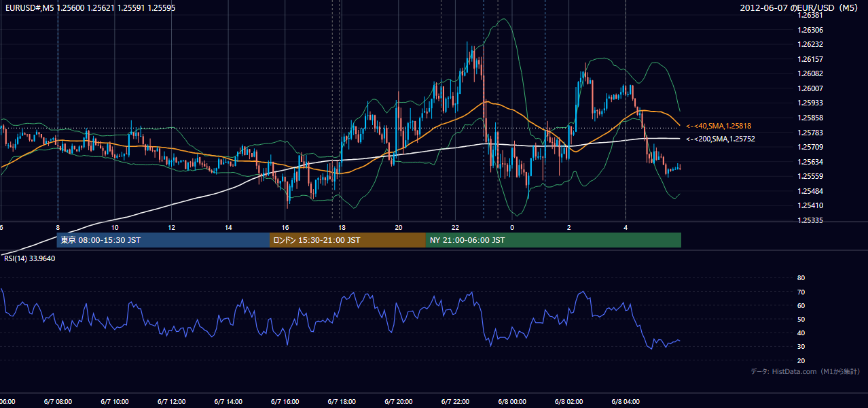This screenshot has height=408, width=868.
Task: Click RSI scale value 50
Action: tap(801, 319)
